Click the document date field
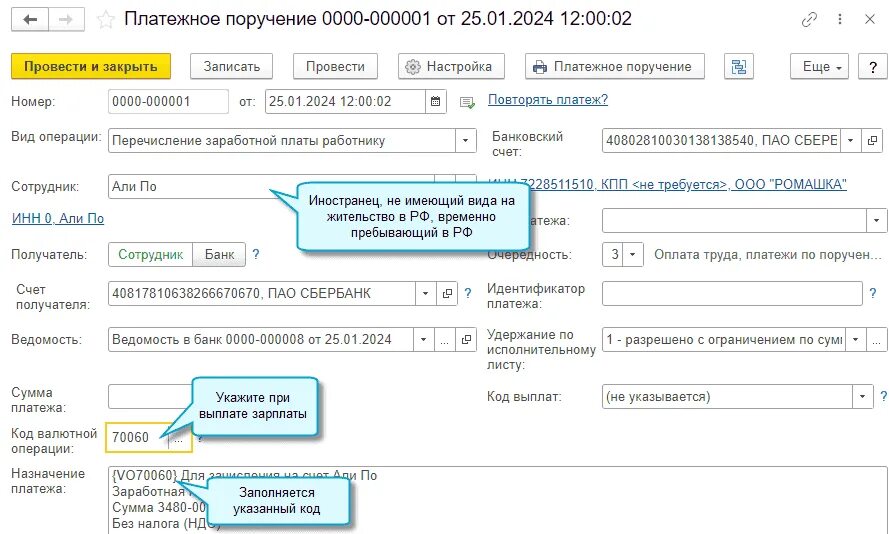889x534 pixels. click(x=345, y=102)
